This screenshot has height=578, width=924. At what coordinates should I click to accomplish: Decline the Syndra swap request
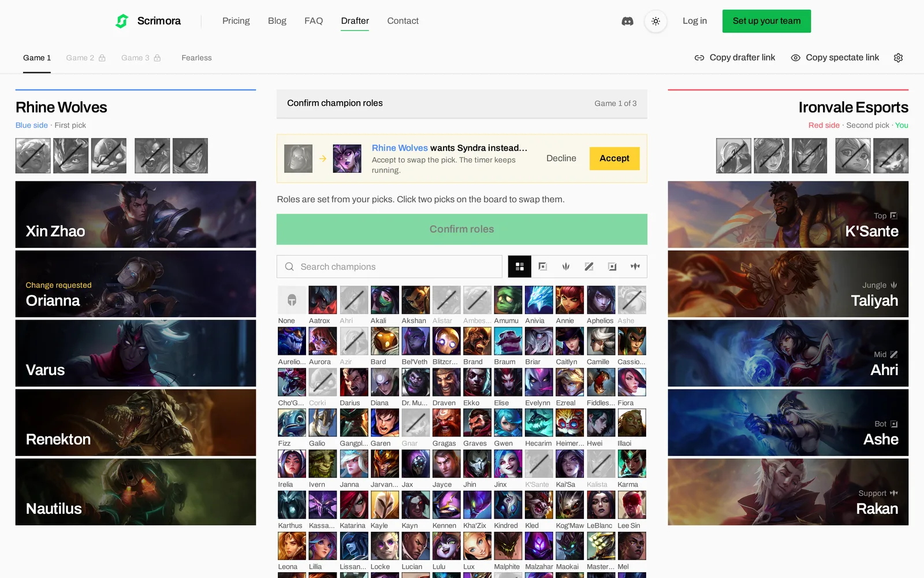tap(561, 158)
